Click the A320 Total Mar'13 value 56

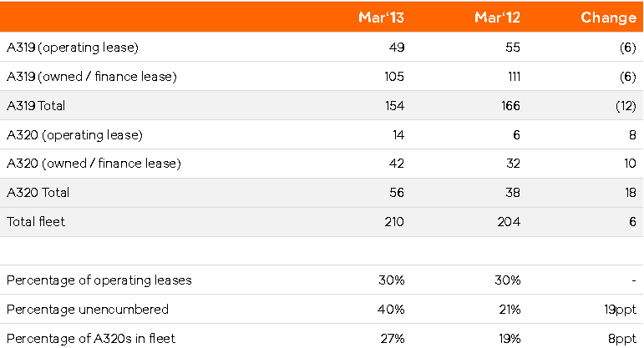397,193
